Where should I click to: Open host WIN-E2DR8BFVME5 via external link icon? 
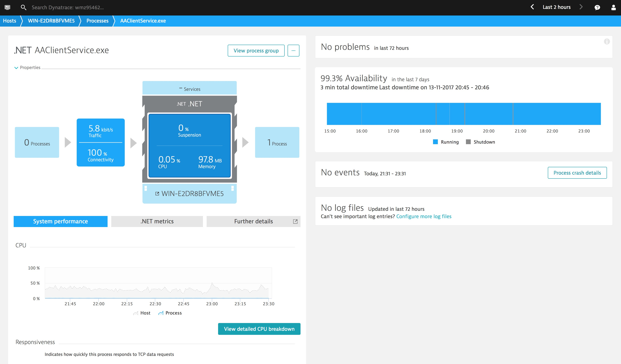pyautogui.click(x=157, y=193)
